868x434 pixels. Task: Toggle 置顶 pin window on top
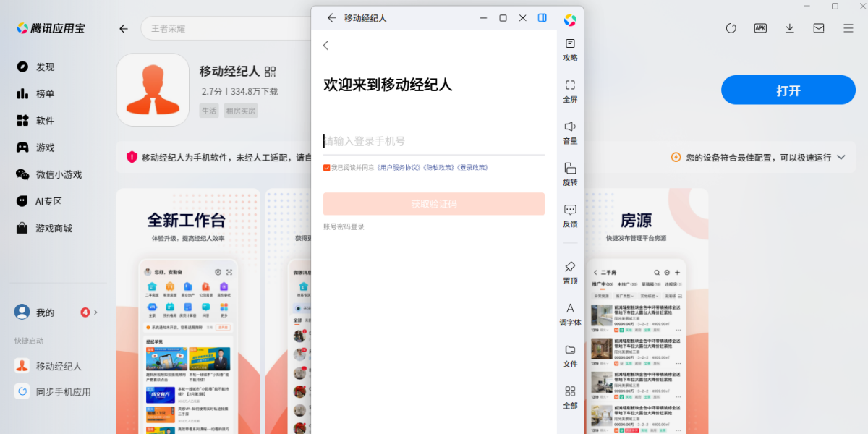point(570,273)
